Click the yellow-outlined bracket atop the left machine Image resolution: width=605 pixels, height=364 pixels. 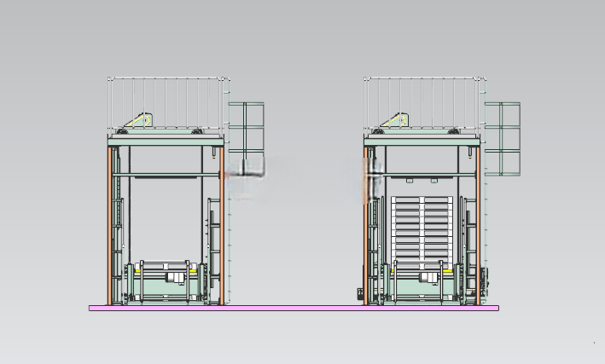pos(139,120)
